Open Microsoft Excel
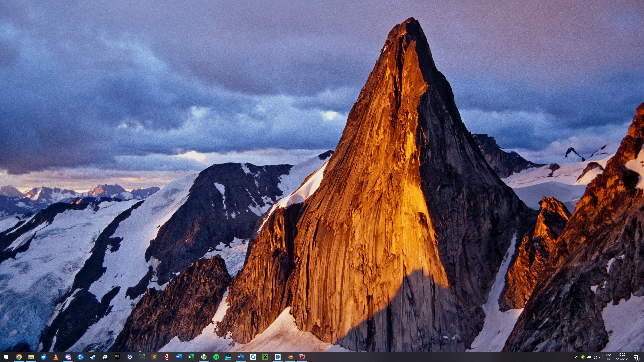Image resolution: width=644 pixels, height=362 pixels. (191, 357)
